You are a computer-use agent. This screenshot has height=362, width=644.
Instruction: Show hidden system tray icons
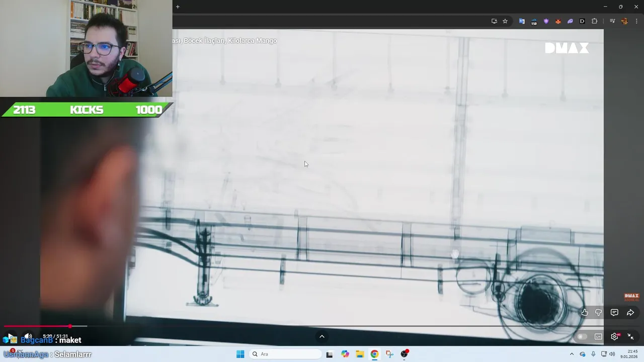point(572,354)
